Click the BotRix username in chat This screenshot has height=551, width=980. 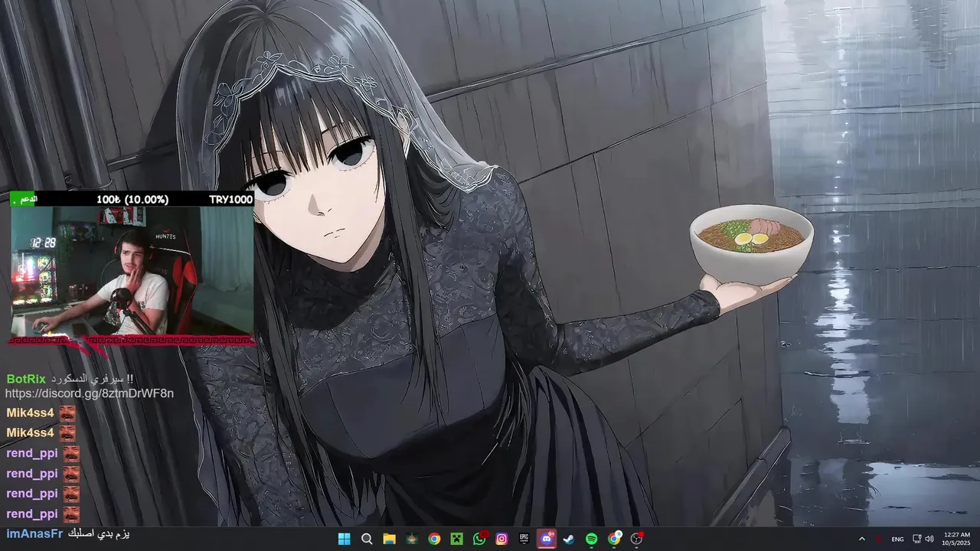tap(26, 379)
